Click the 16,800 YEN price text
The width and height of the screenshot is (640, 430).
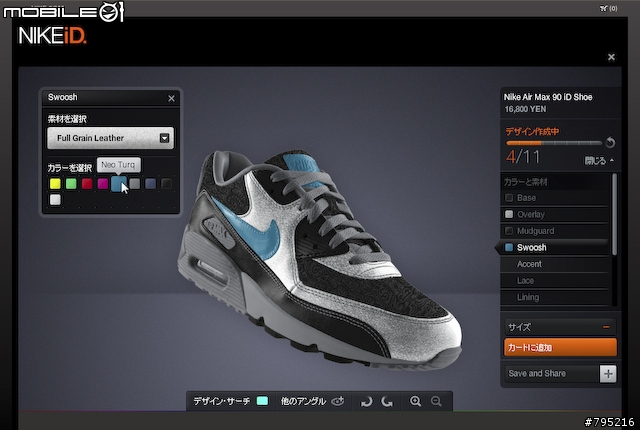[x=525, y=109]
